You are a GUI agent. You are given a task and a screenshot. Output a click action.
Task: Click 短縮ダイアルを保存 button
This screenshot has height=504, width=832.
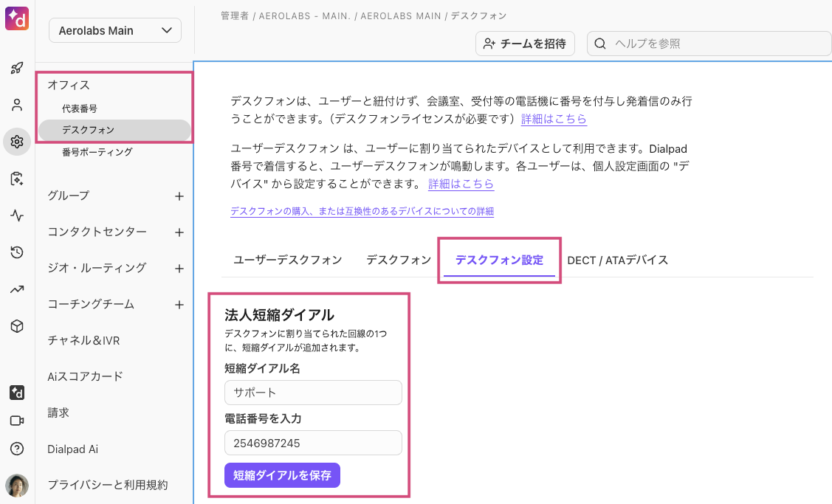pyautogui.click(x=282, y=475)
